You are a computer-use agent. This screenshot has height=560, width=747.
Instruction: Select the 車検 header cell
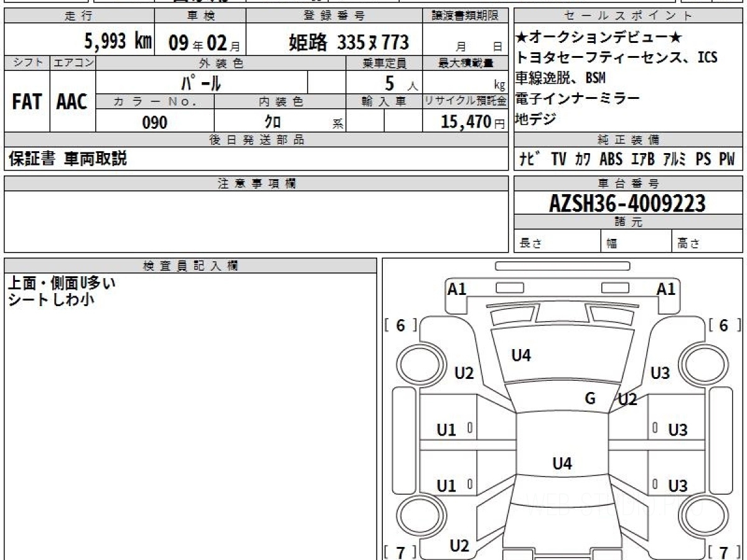point(200,16)
